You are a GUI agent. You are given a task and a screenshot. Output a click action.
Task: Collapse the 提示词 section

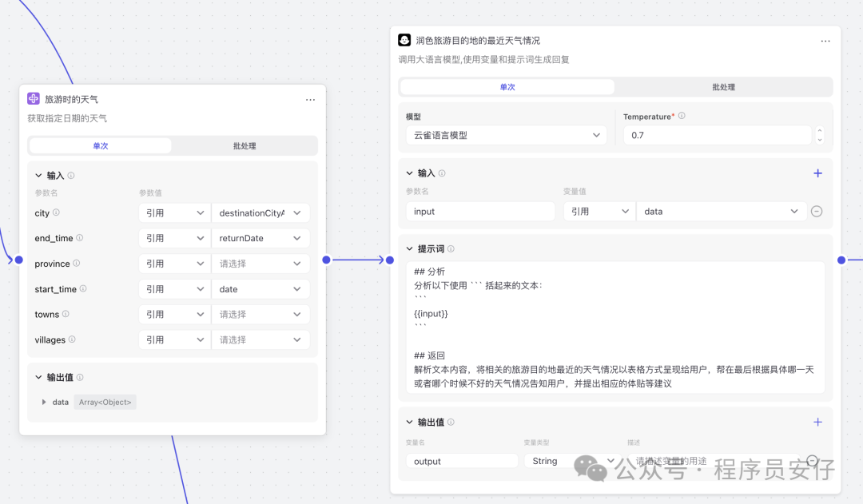pos(409,248)
